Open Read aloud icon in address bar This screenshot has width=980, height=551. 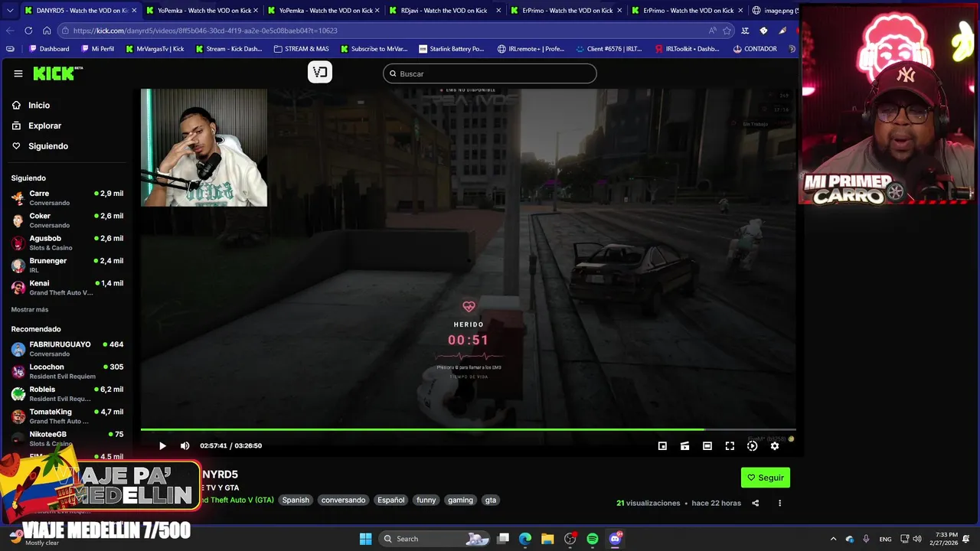coord(712,31)
